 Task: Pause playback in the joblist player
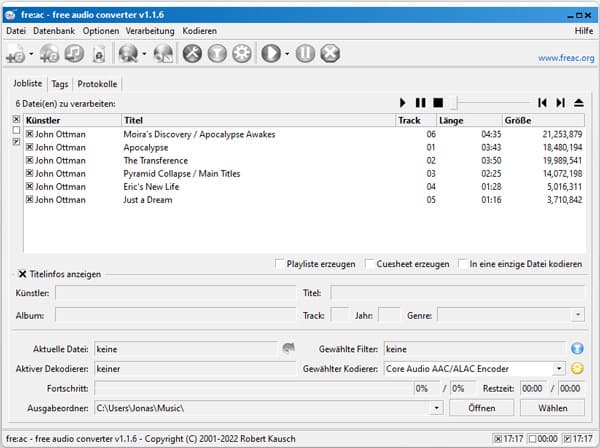(x=421, y=103)
